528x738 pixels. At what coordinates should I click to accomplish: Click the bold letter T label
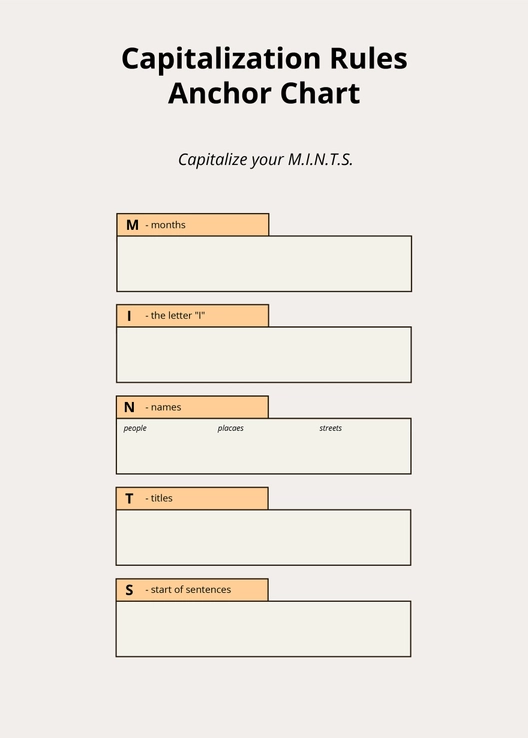(x=129, y=498)
